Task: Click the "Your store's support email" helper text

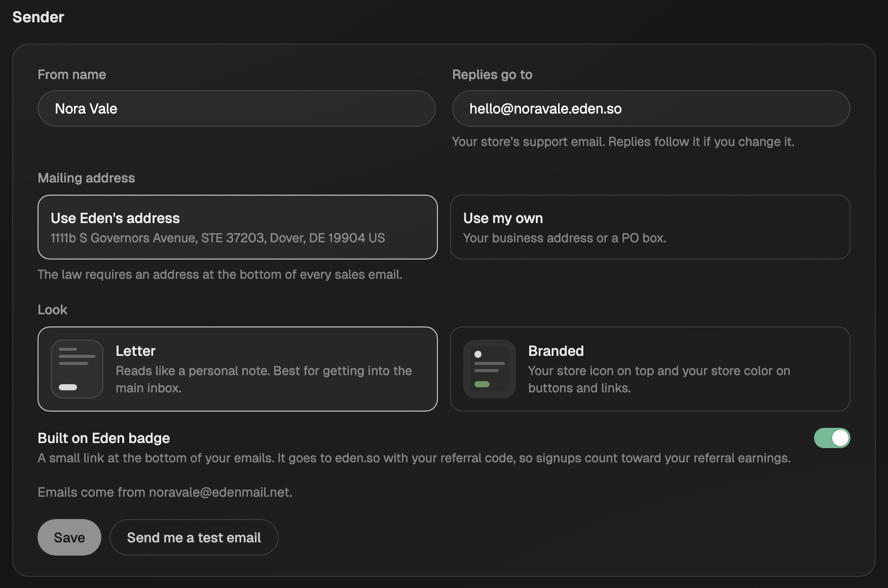Action: (x=623, y=141)
